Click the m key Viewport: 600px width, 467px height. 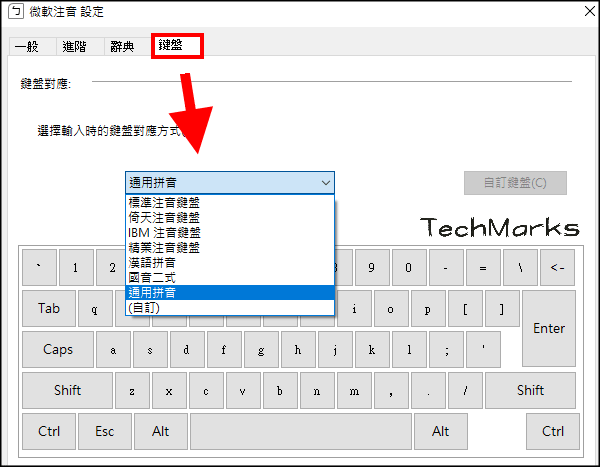pos(354,390)
